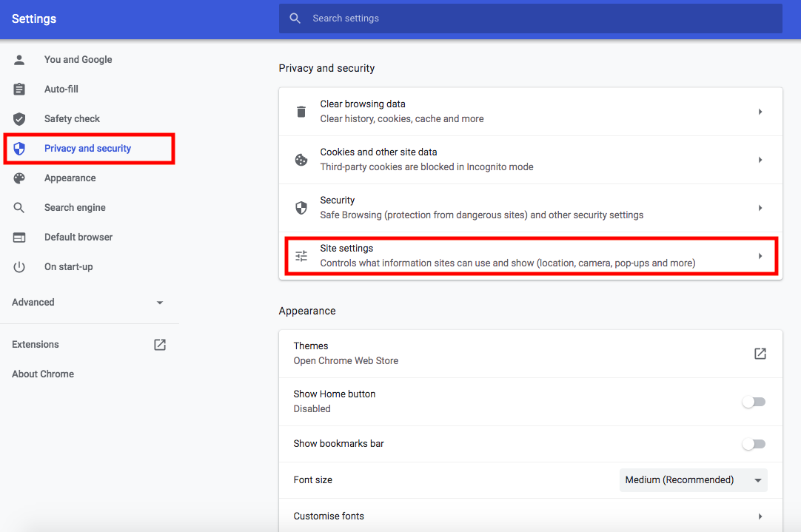Viewport: 801px width, 532px height.
Task: Open Appearance from the sidebar
Action: tap(70, 178)
